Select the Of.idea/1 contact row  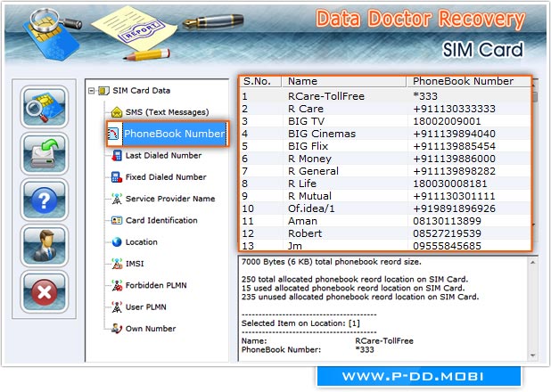coord(385,208)
